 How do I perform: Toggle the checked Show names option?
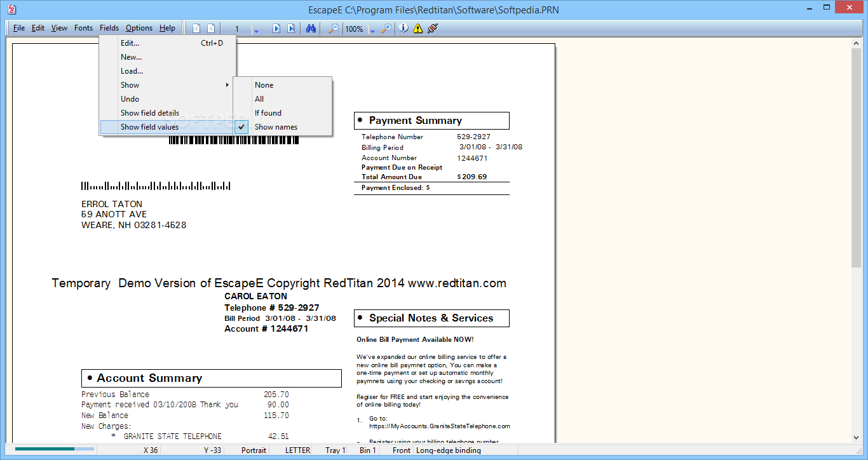pos(283,127)
